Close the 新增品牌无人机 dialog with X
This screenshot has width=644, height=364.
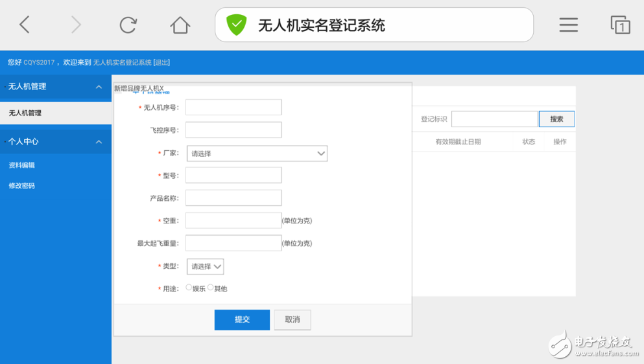(161, 89)
